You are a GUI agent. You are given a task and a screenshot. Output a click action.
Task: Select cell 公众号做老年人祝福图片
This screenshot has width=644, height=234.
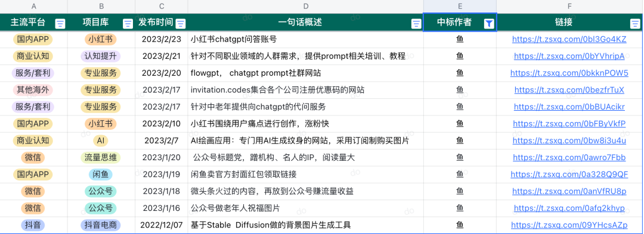(x=305, y=208)
